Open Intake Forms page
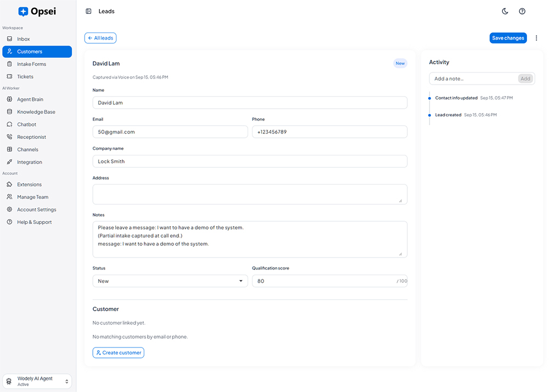The width and height of the screenshot is (549, 392). (x=37, y=64)
